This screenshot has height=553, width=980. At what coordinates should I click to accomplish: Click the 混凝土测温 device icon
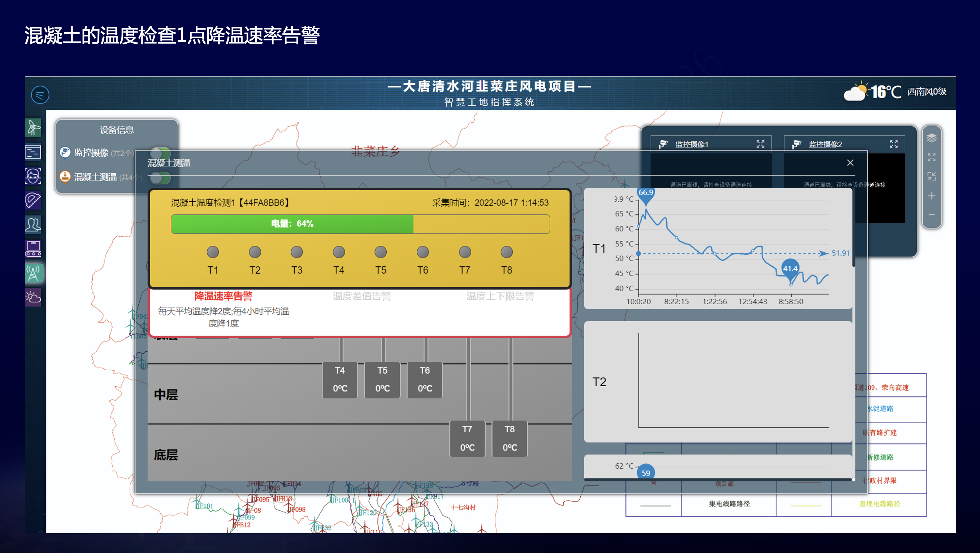(65, 177)
